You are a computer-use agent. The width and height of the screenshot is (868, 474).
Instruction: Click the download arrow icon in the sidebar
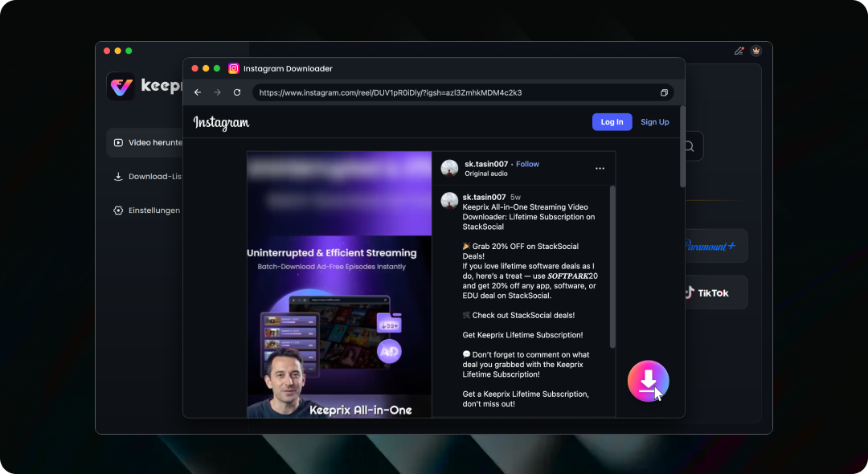tap(118, 177)
